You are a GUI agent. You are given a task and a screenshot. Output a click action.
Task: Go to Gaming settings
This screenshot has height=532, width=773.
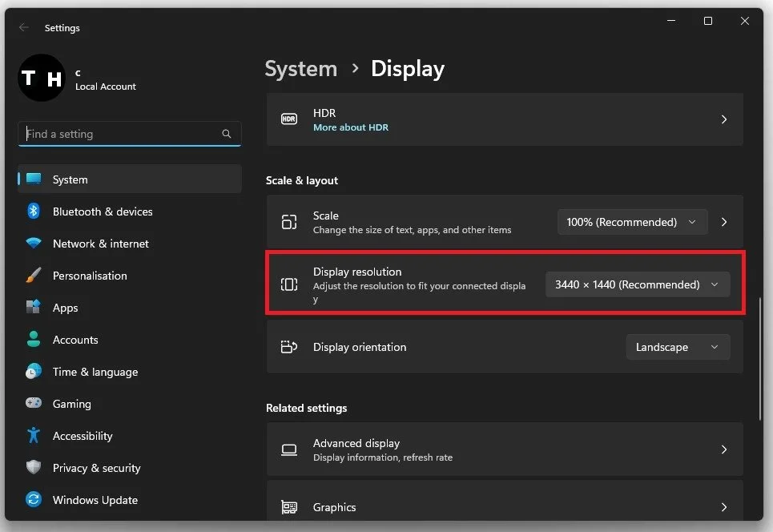(130, 403)
